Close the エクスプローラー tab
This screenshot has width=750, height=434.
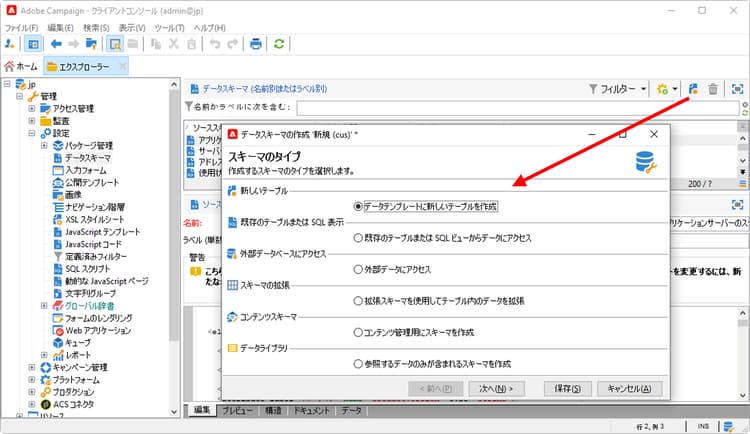coord(123,66)
